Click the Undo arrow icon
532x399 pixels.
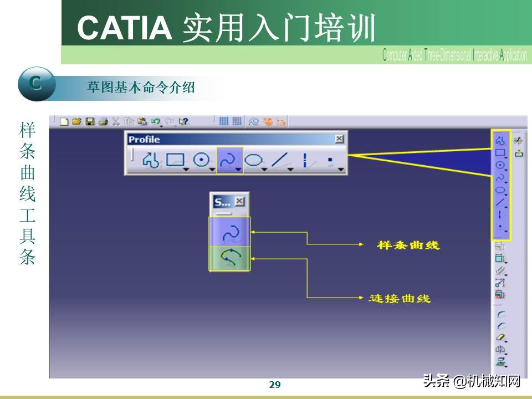click(155, 121)
